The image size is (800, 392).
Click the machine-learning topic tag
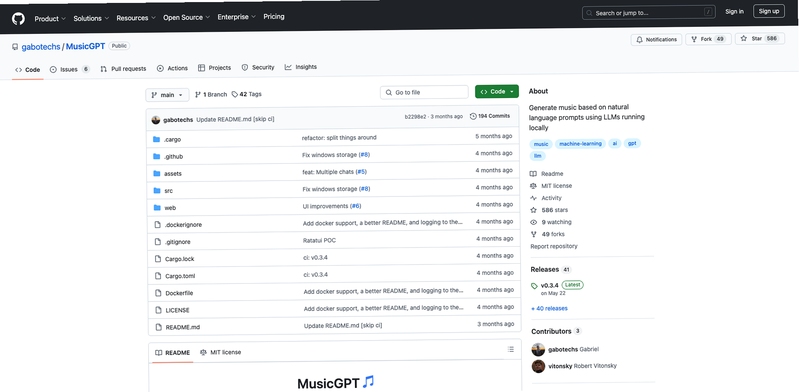pos(581,144)
